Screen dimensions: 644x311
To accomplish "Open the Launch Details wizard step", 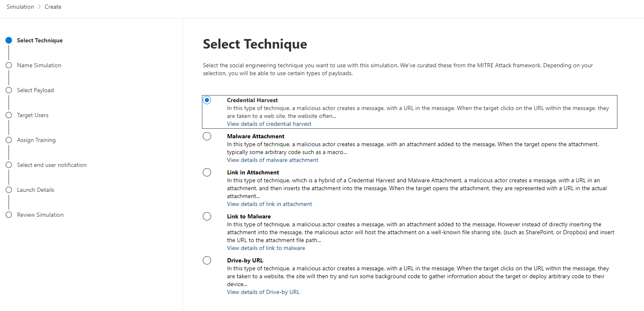I will click(x=35, y=190).
